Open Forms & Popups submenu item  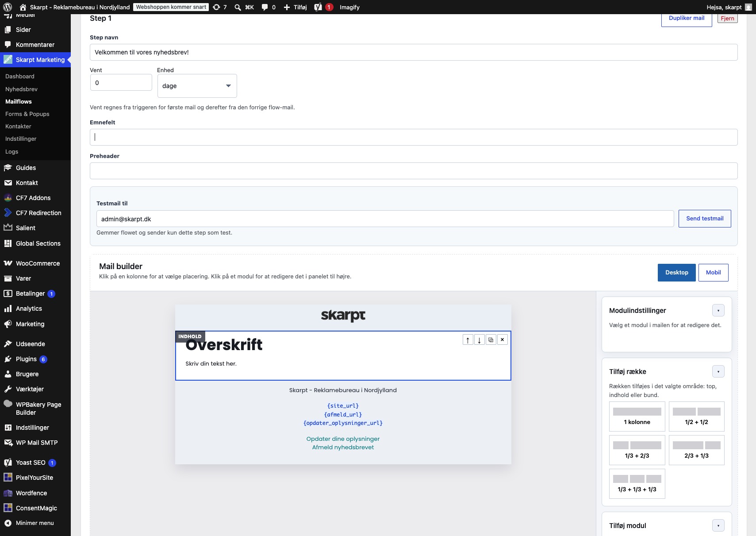tap(27, 114)
